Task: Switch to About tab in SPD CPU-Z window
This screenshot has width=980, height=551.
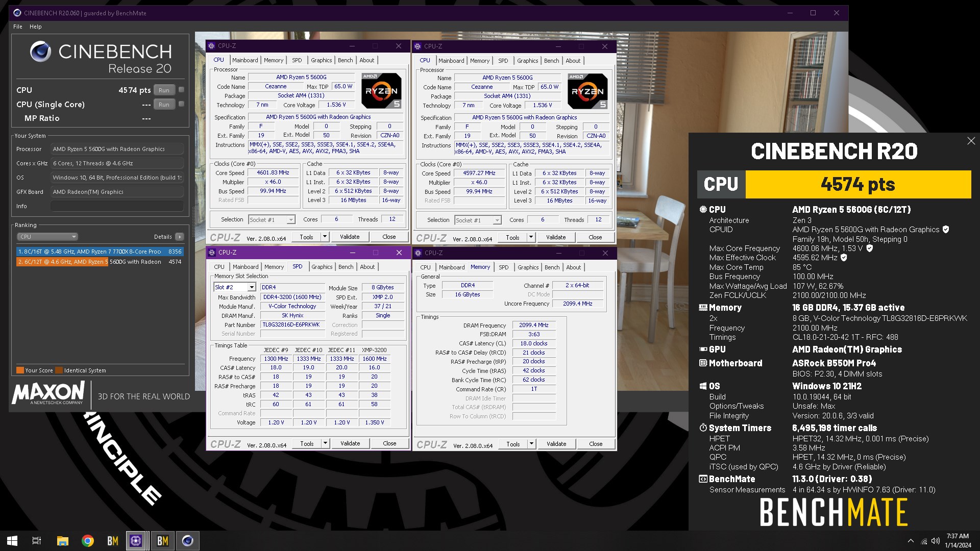Action: [x=367, y=267]
